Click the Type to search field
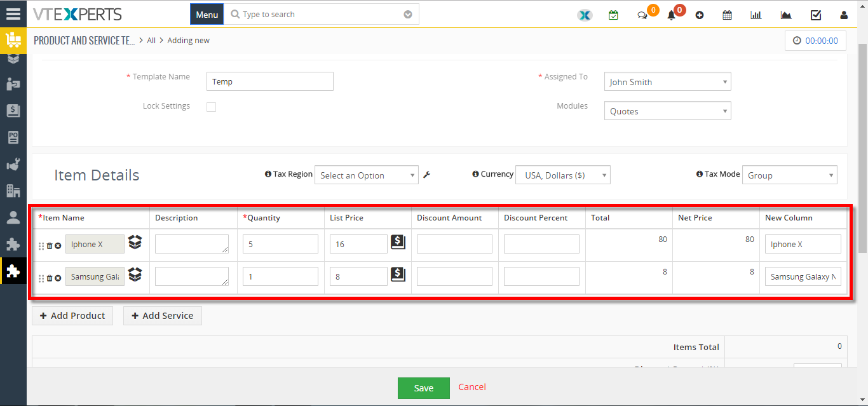This screenshot has width=868, height=406. point(321,15)
